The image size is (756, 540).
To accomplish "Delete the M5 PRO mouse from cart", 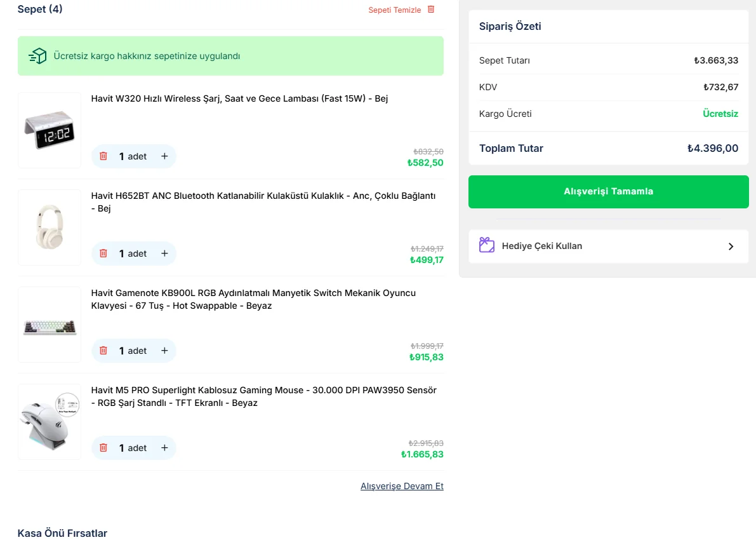I will tap(103, 448).
